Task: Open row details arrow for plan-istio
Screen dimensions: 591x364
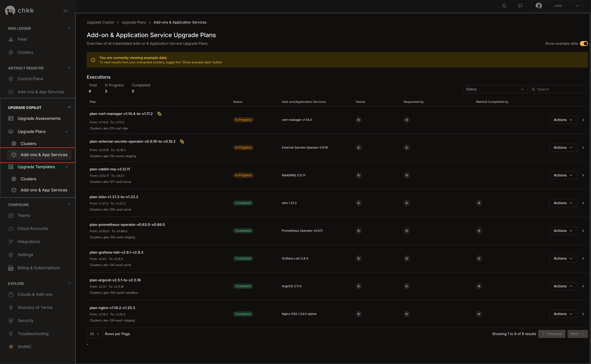Action: point(583,203)
